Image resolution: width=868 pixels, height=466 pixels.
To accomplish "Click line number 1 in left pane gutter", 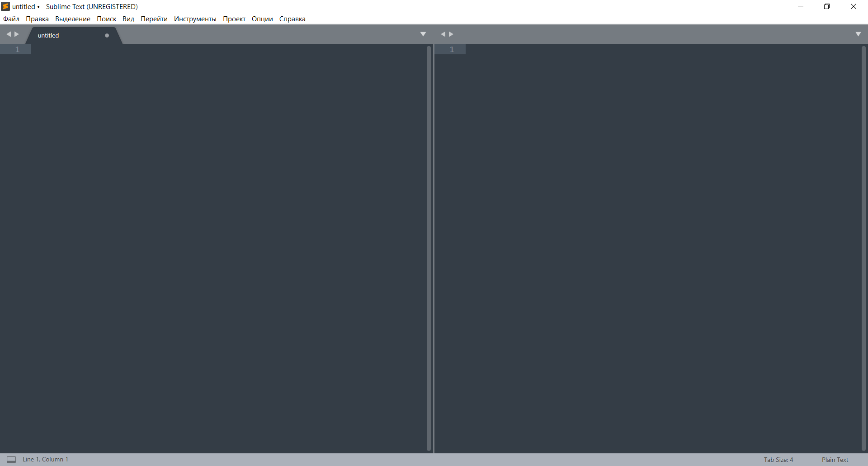I will (17, 49).
